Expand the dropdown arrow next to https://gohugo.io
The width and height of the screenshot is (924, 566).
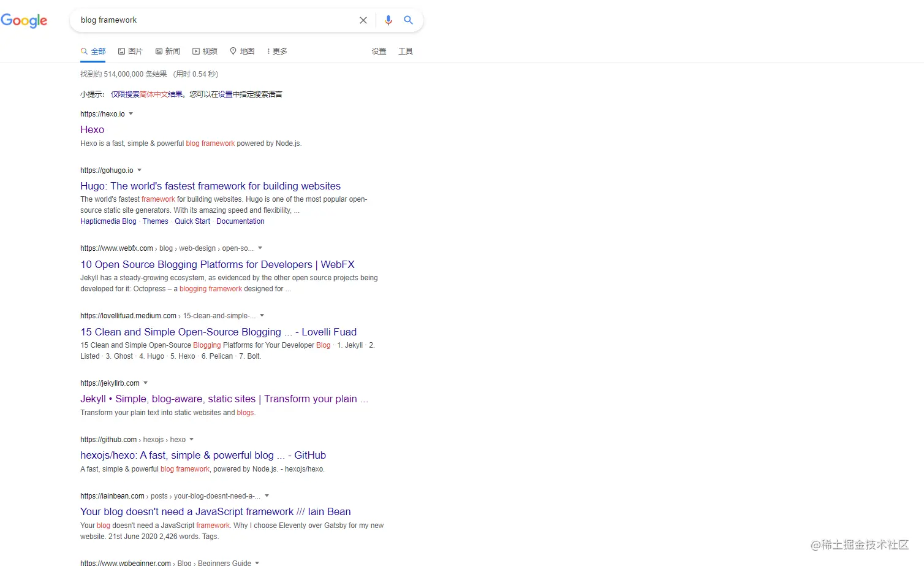[140, 170]
